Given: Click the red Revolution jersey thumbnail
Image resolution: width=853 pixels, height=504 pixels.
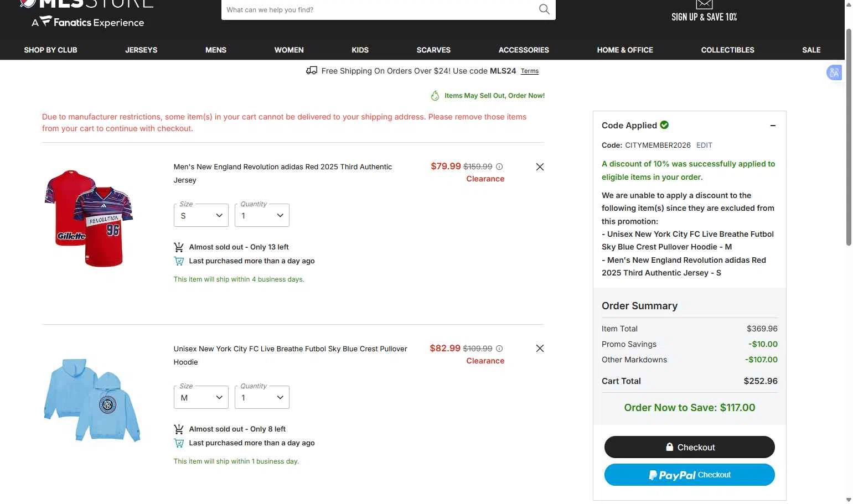Looking at the screenshot, I should tap(89, 219).
